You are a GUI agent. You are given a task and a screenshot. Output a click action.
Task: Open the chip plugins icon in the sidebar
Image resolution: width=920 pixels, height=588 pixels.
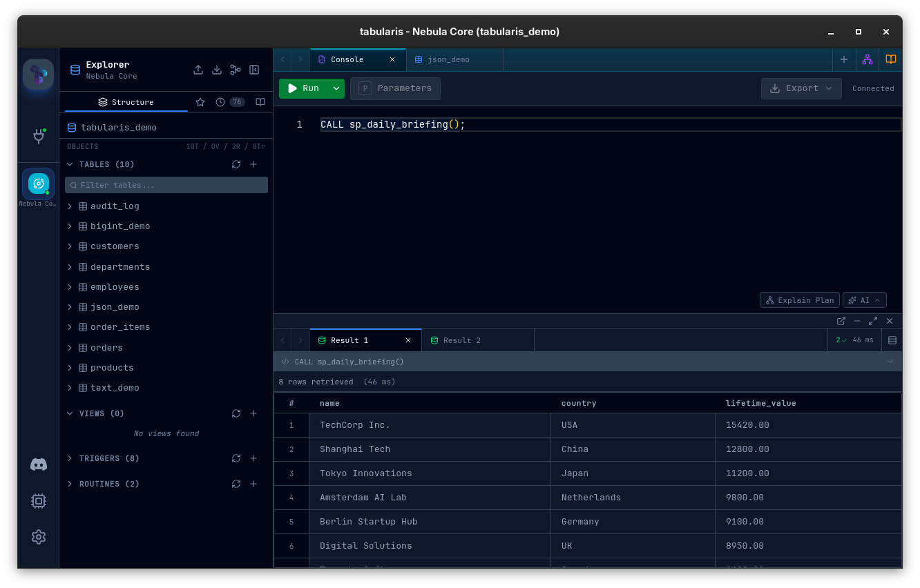coord(39,501)
